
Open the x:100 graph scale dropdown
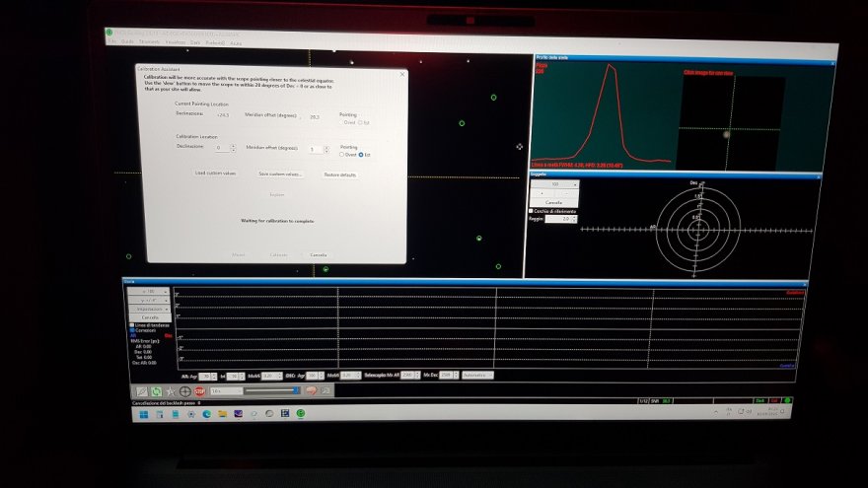pyautogui.click(x=149, y=293)
